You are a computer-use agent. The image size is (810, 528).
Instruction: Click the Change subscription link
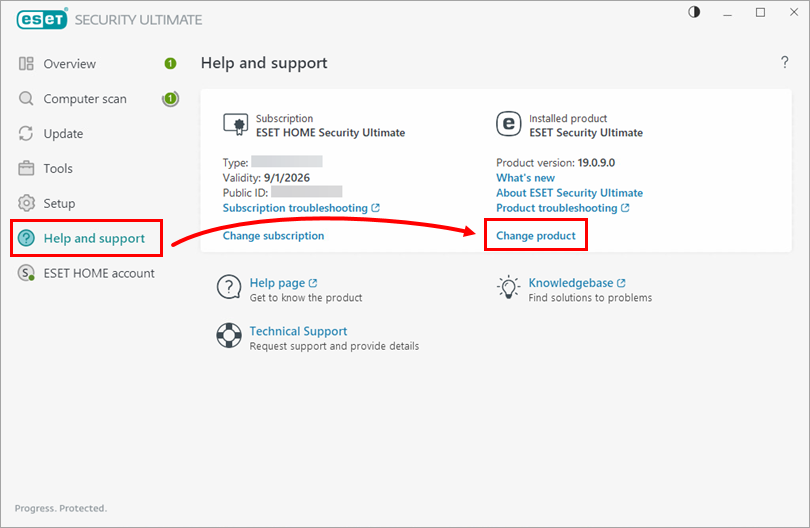273,236
